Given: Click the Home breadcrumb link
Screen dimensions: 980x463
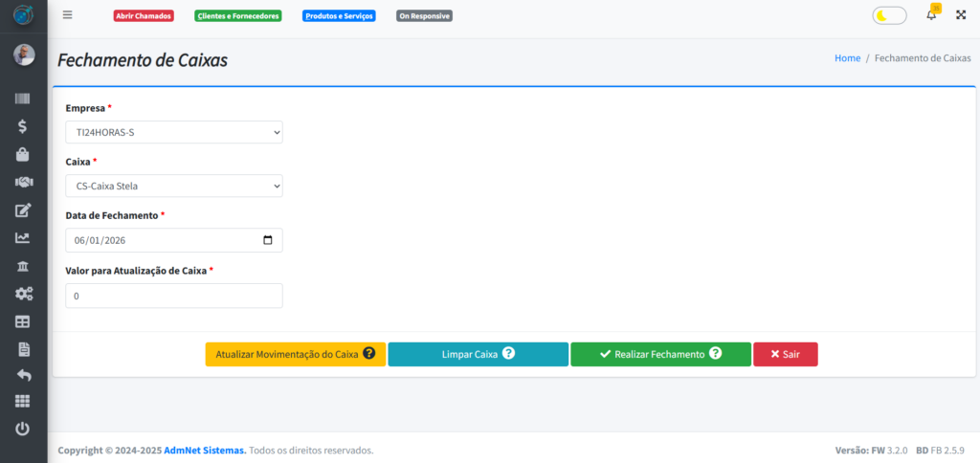Looking at the screenshot, I should click(847, 58).
